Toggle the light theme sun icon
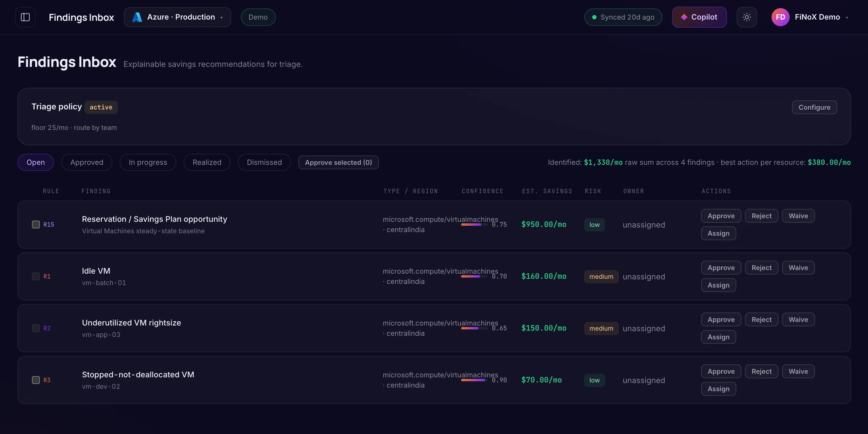The image size is (868, 434). pos(747,17)
